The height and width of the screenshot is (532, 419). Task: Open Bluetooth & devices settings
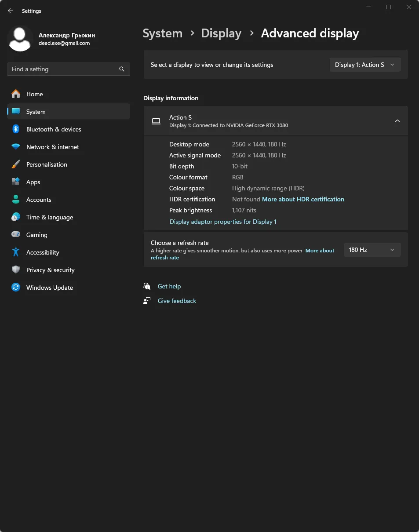[x=54, y=129]
